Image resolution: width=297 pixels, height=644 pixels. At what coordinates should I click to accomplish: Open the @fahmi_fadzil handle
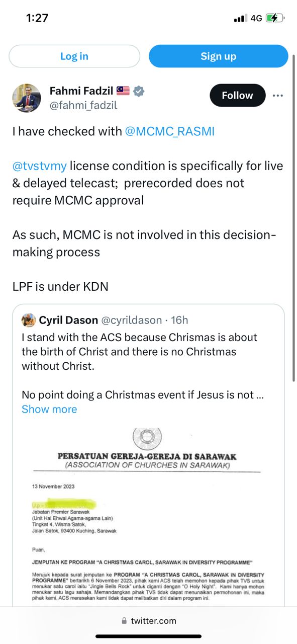83,106
